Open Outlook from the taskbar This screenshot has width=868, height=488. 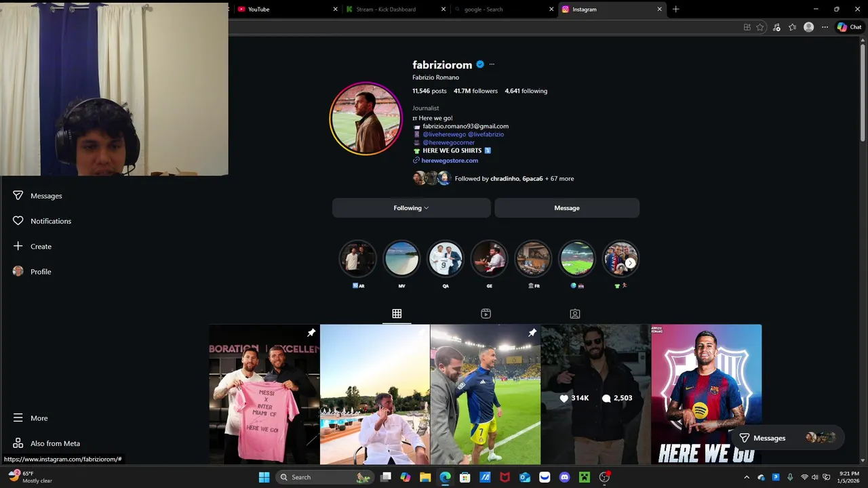(525, 477)
